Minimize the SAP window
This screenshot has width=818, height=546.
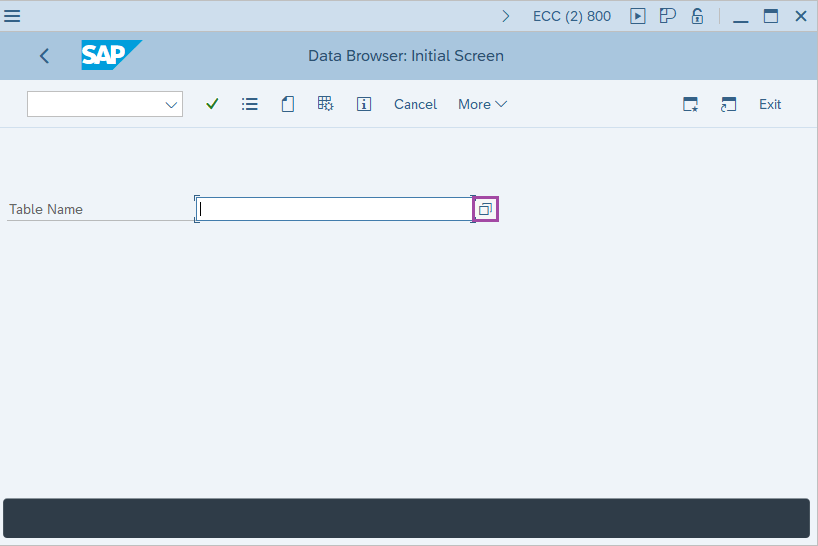tap(741, 21)
